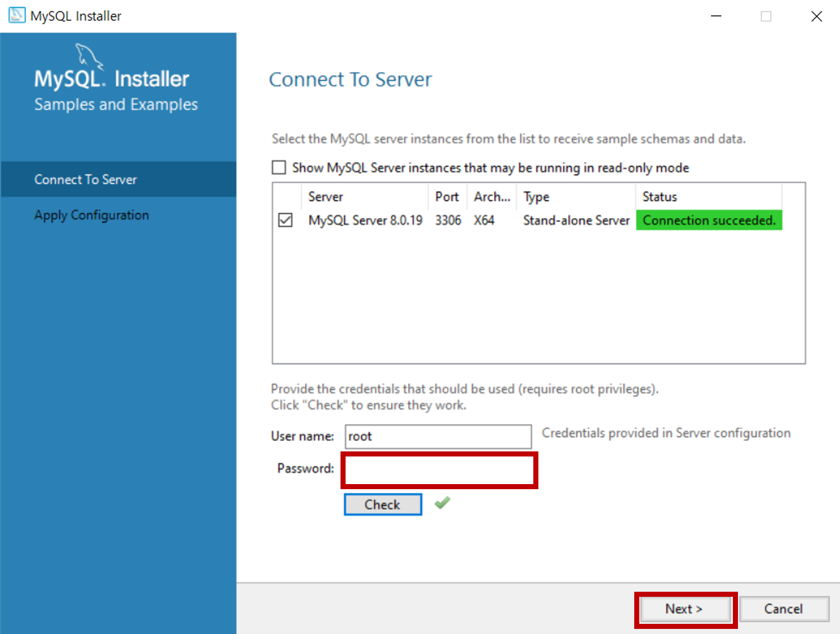Screen dimensions: 840x634
Task: Click Next to continue
Action: (685, 609)
